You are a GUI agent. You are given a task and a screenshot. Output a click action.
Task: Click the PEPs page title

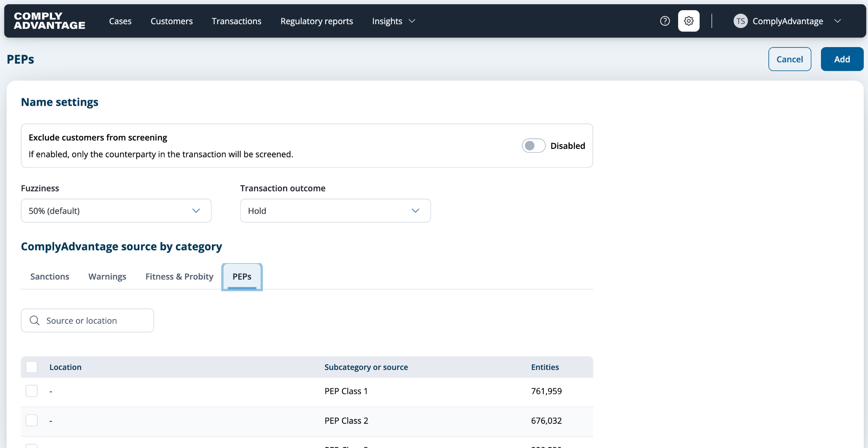pyautogui.click(x=20, y=59)
